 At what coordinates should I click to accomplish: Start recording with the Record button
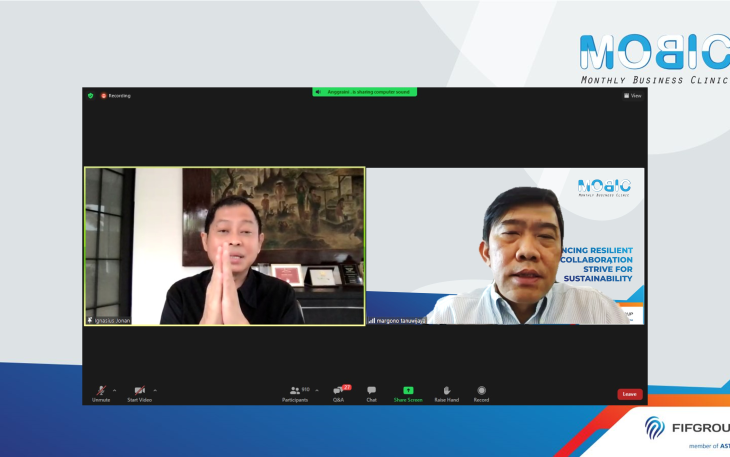tap(481, 394)
